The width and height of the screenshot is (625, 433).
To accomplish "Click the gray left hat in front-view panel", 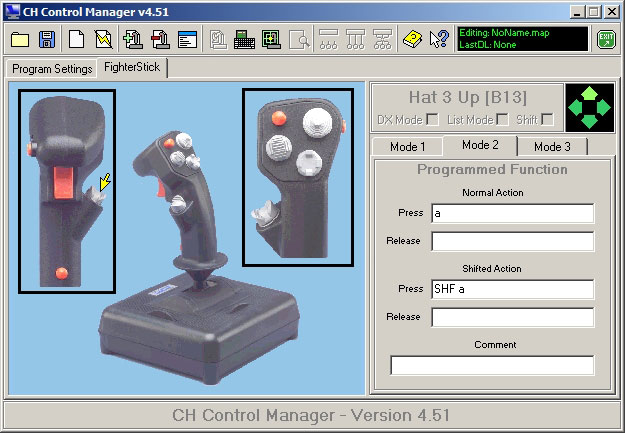I will click(x=279, y=148).
